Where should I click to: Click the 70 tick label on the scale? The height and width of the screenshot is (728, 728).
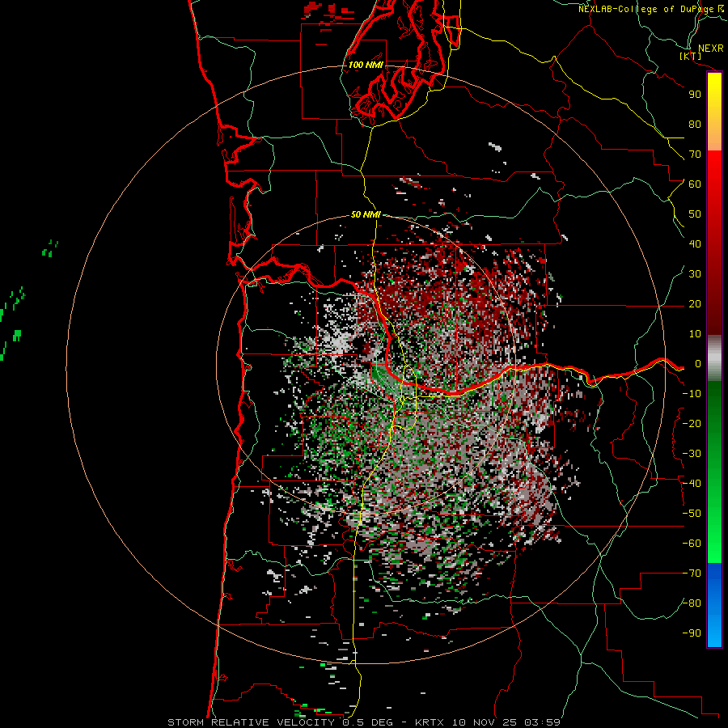coord(695,154)
